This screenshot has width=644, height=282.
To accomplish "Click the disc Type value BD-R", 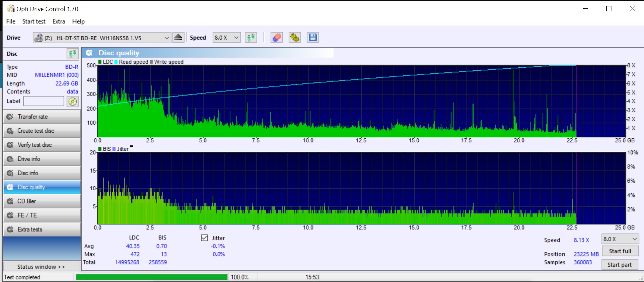I will click(72, 67).
